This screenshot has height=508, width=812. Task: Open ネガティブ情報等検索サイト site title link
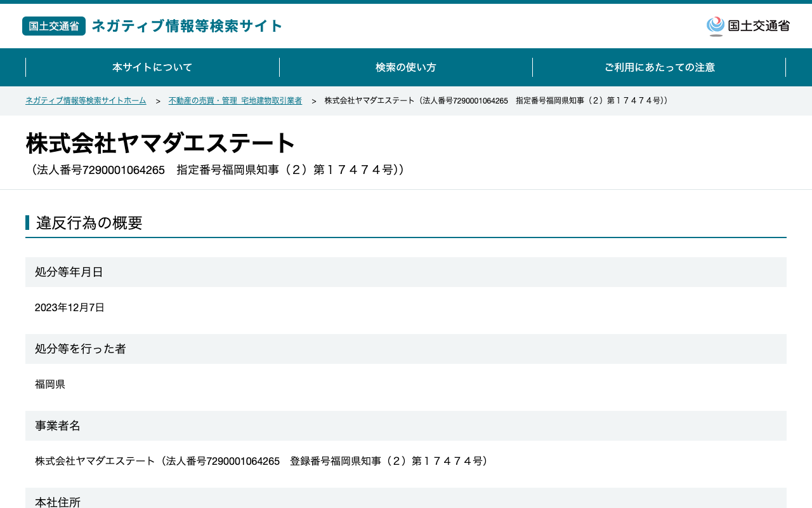point(187,26)
